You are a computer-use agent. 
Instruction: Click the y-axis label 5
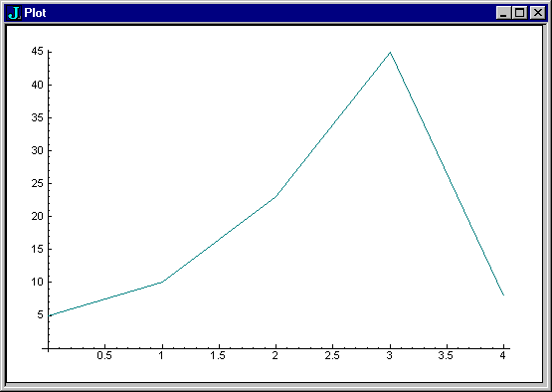40,314
